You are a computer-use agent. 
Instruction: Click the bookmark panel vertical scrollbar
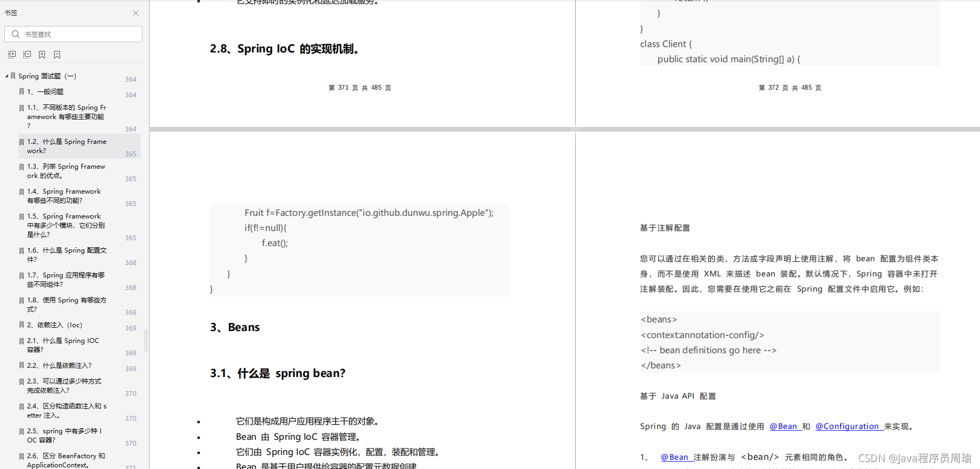[x=146, y=341]
